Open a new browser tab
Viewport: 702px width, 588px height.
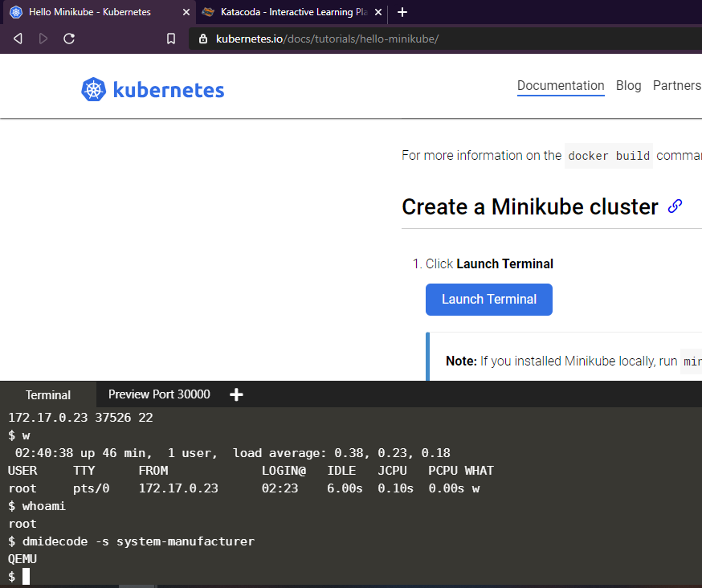click(x=402, y=12)
